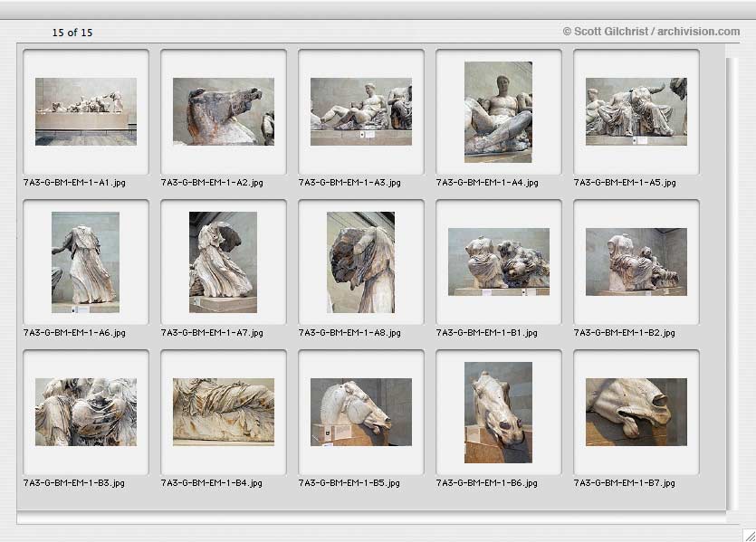The height and width of the screenshot is (542, 756).
Task: Select thumbnail 7A3-G-BM-EM-1-B2.jpg
Action: pyautogui.click(x=636, y=261)
